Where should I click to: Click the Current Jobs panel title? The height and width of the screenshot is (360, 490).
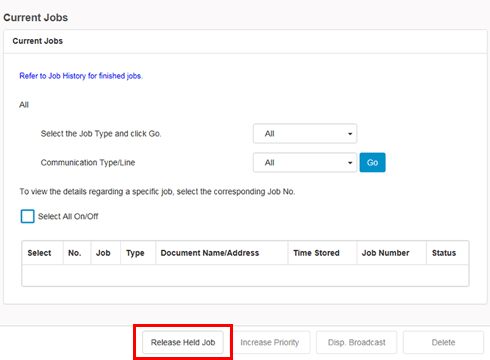click(38, 41)
